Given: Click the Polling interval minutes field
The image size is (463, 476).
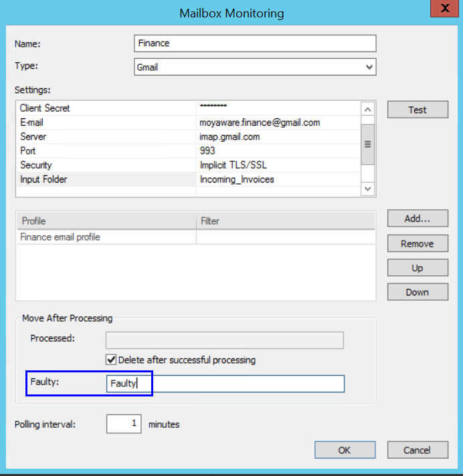Looking at the screenshot, I should (x=124, y=424).
